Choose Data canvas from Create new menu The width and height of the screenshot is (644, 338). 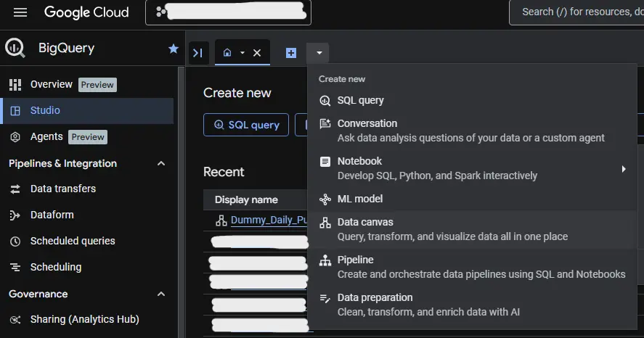point(472,229)
